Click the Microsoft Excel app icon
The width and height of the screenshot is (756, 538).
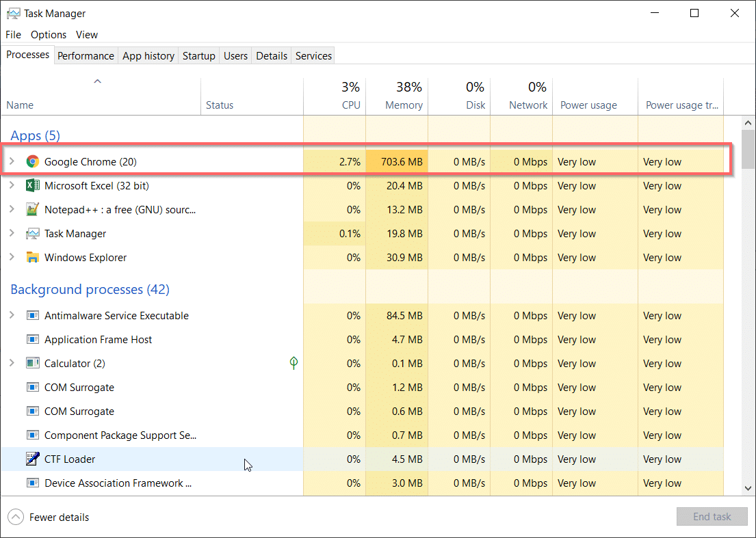(33, 185)
